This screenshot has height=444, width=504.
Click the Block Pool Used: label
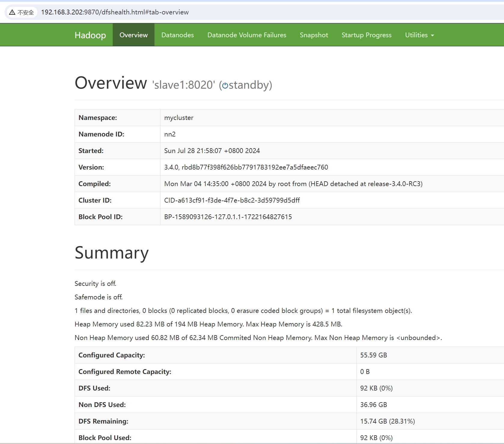pos(105,438)
